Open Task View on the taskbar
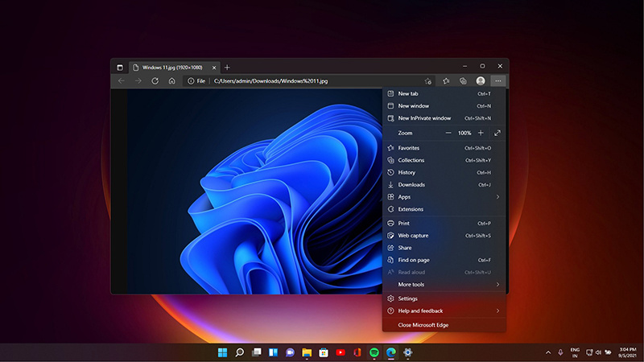Screen dimensions: 644x362 tap(257, 352)
